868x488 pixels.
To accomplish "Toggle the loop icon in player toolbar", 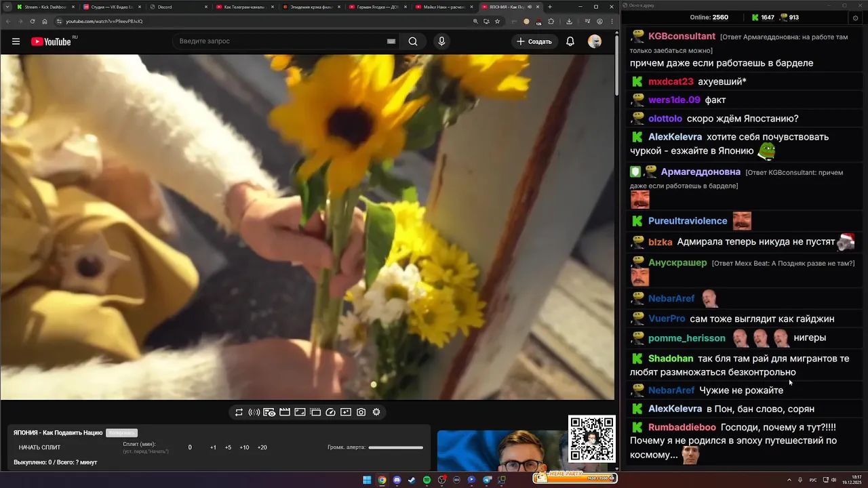I will (239, 412).
